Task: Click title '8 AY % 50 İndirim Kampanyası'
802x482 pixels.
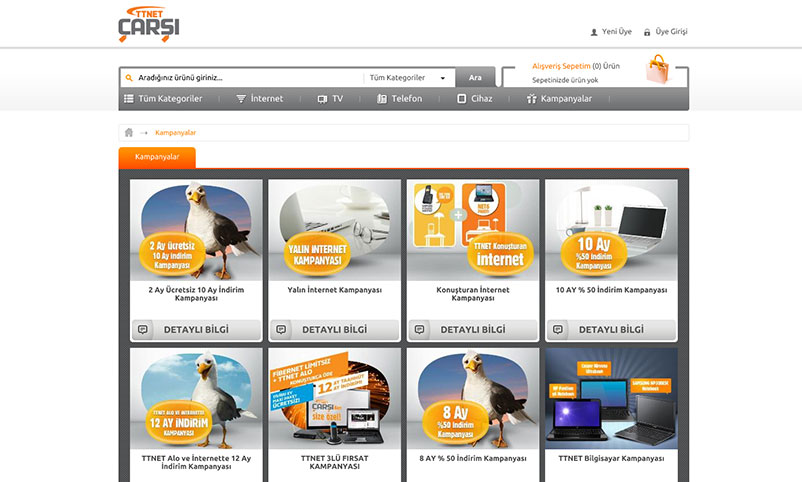Action: click(x=473, y=458)
